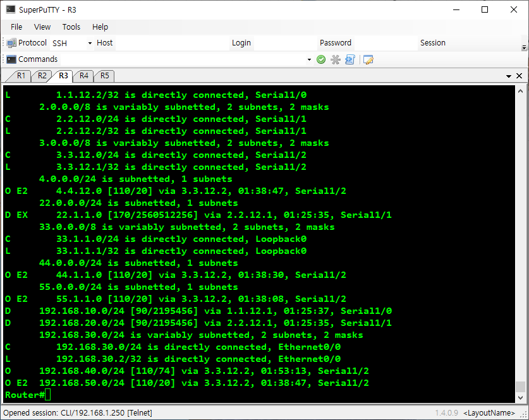Click the 2.2.12.0/24 Serial1/1 line
Image resolution: width=529 pixels, height=420 pixels.
click(155, 119)
